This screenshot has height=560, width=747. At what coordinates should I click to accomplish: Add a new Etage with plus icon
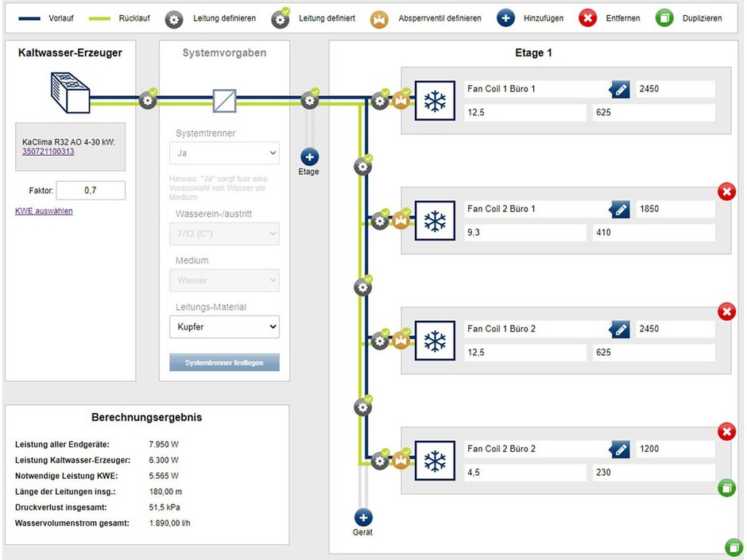pos(308,157)
